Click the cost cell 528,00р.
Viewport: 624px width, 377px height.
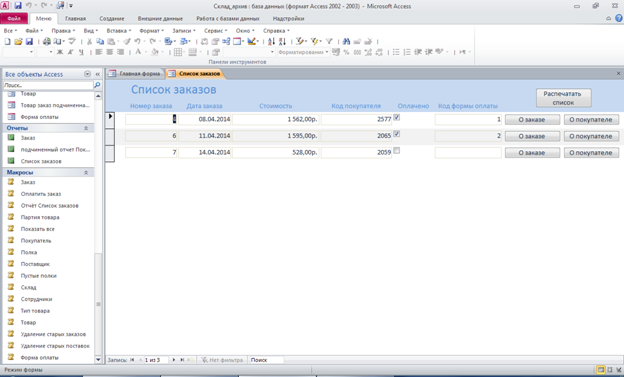275,152
